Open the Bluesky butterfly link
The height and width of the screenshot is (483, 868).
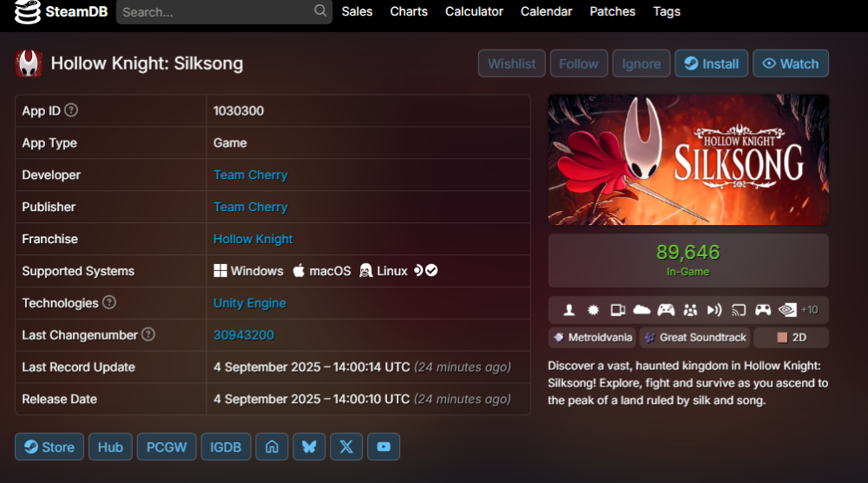pyautogui.click(x=309, y=447)
